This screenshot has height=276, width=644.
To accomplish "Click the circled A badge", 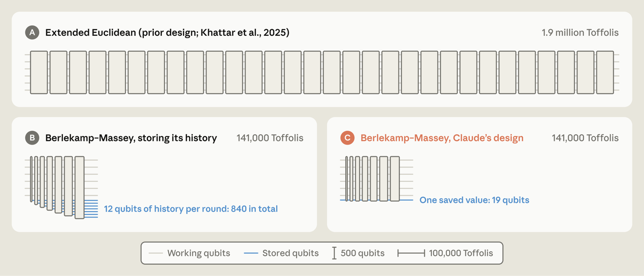I will click(x=32, y=32).
